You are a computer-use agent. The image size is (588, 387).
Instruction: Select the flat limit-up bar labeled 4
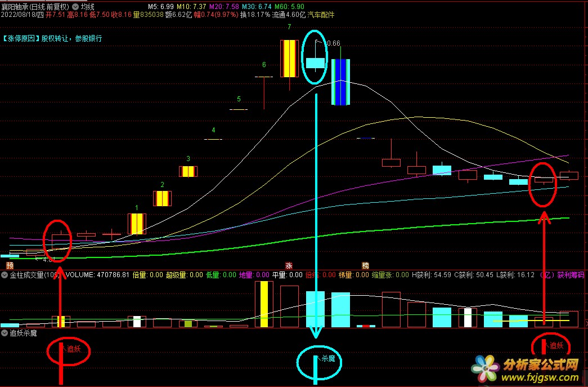[213, 139]
